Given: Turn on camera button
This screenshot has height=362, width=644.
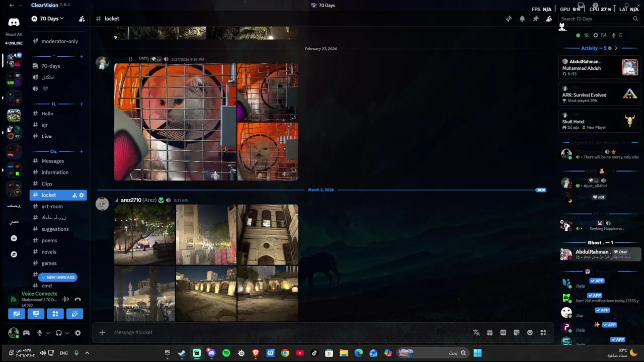Looking at the screenshot, I should [x=17, y=314].
